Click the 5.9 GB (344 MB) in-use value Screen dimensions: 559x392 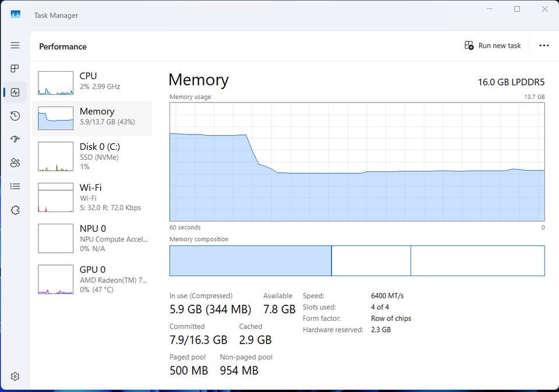tap(210, 309)
